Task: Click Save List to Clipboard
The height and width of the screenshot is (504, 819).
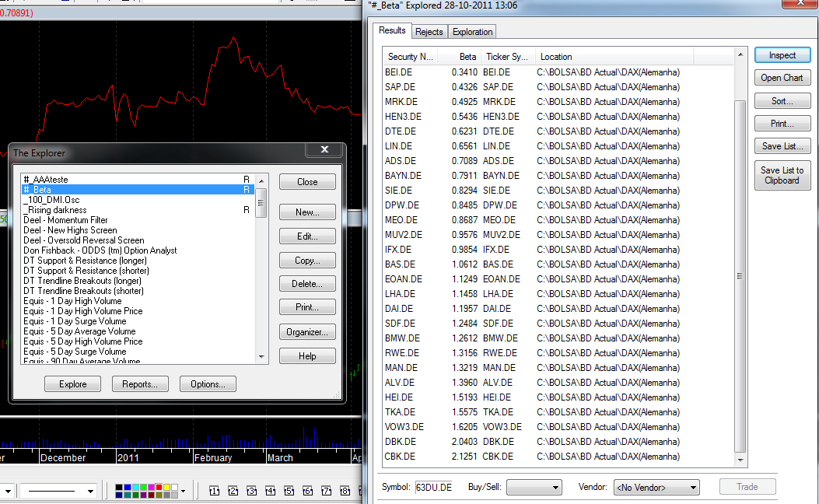Action: pos(782,175)
